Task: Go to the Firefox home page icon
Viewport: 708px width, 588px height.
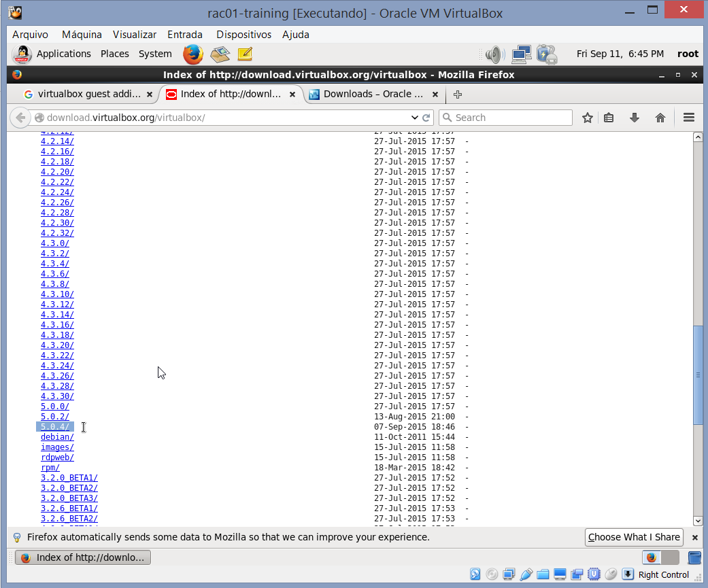Action: 660,118
